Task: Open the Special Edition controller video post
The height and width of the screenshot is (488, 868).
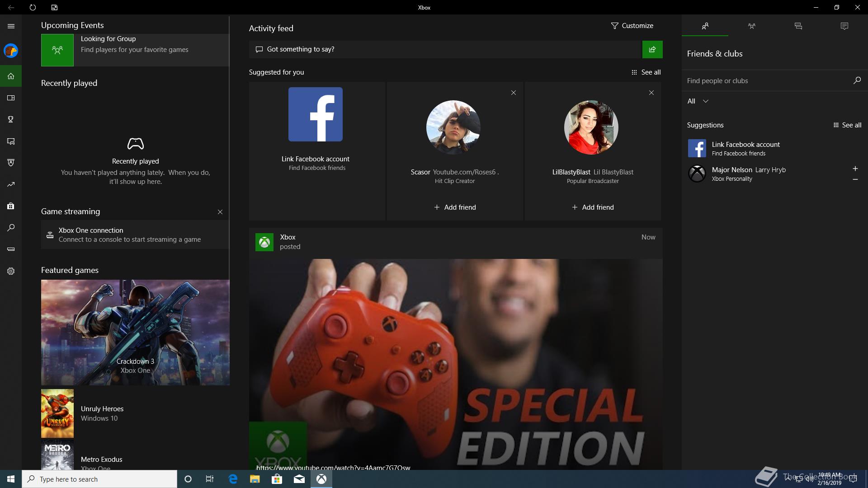Action: point(456,364)
